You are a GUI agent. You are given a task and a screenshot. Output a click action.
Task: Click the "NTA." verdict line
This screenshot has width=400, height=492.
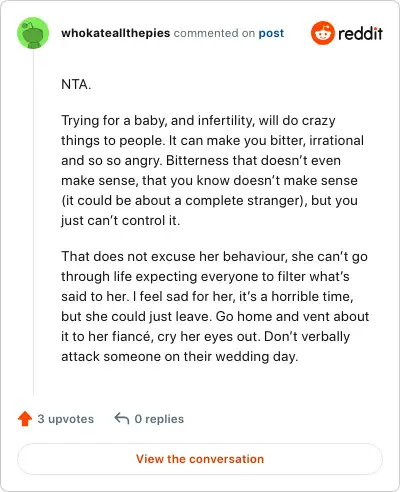pos(76,84)
